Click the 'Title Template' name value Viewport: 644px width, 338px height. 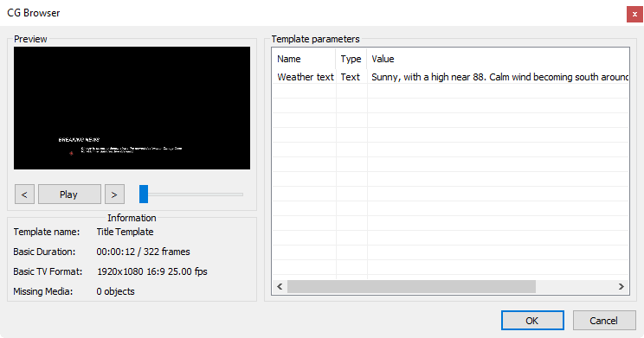[x=125, y=232]
